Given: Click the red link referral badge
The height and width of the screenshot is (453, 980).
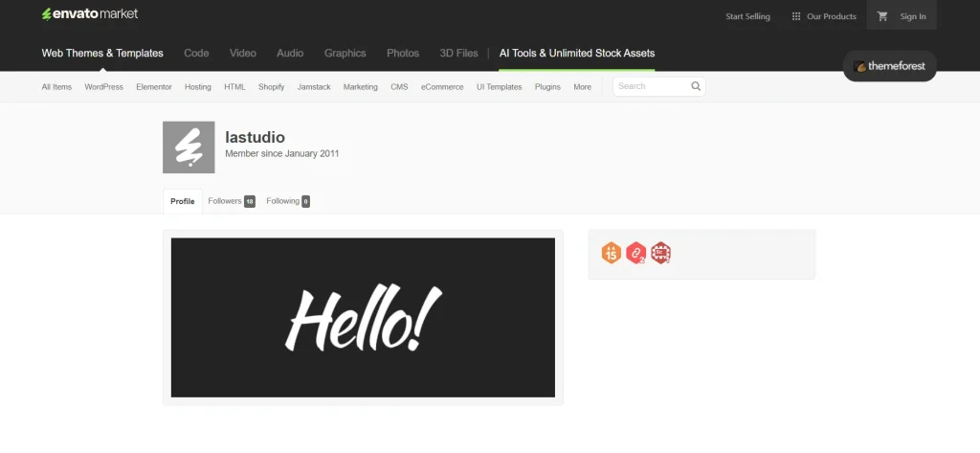Looking at the screenshot, I should (x=635, y=254).
